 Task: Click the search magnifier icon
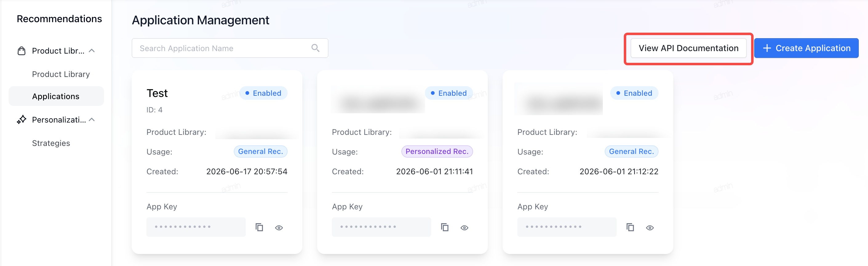pos(315,48)
